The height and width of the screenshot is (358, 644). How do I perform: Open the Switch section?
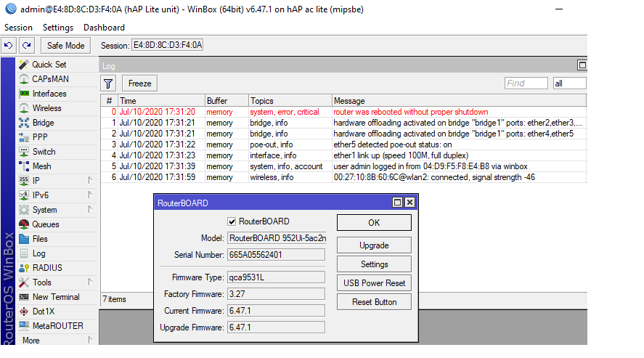click(44, 152)
